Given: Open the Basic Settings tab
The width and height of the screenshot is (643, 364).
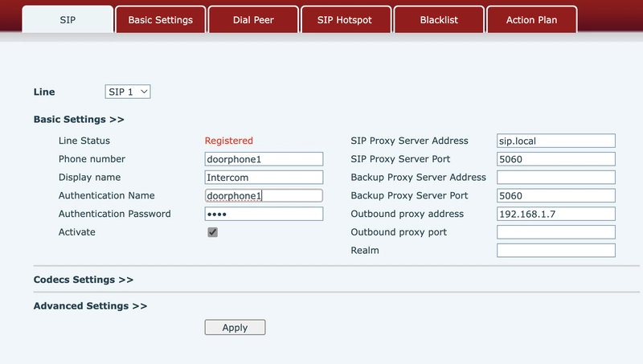Looking at the screenshot, I should pyautogui.click(x=160, y=19).
